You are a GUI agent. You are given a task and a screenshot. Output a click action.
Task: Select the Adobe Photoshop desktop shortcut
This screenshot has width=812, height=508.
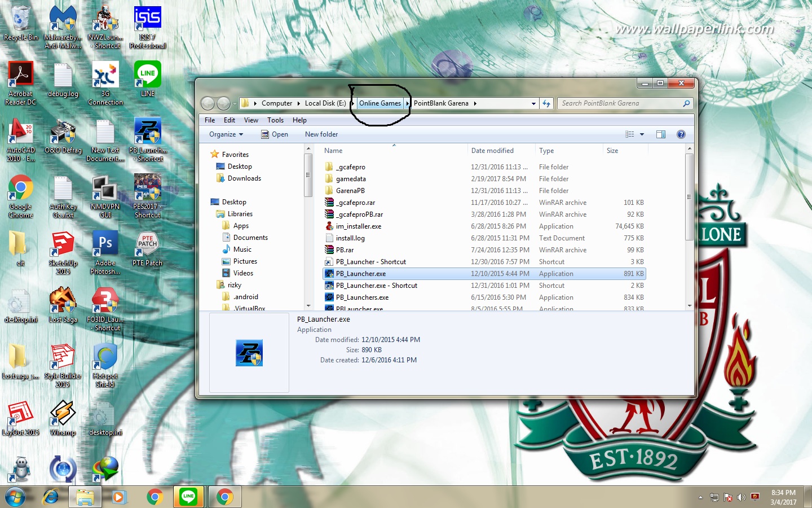pyautogui.click(x=105, y=252)
